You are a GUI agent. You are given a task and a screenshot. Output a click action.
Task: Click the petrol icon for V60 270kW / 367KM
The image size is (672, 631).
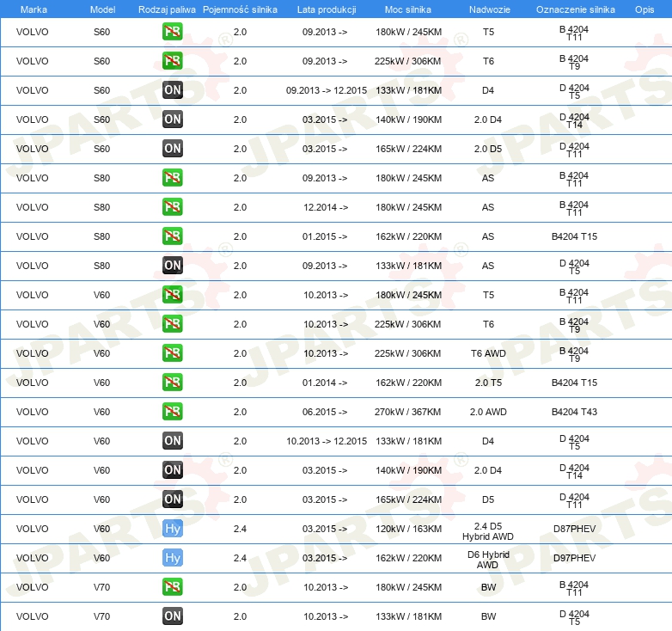point(173,412)
